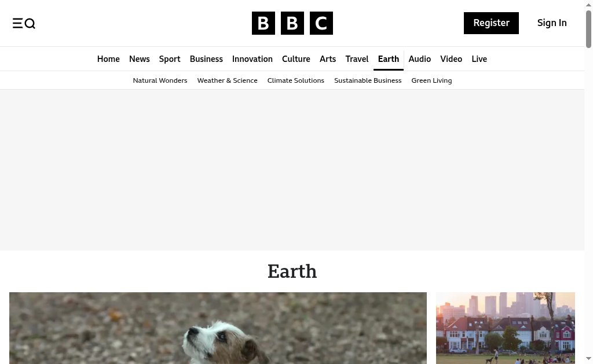
Task: Open the Audio section
Action: coord(419,59)
